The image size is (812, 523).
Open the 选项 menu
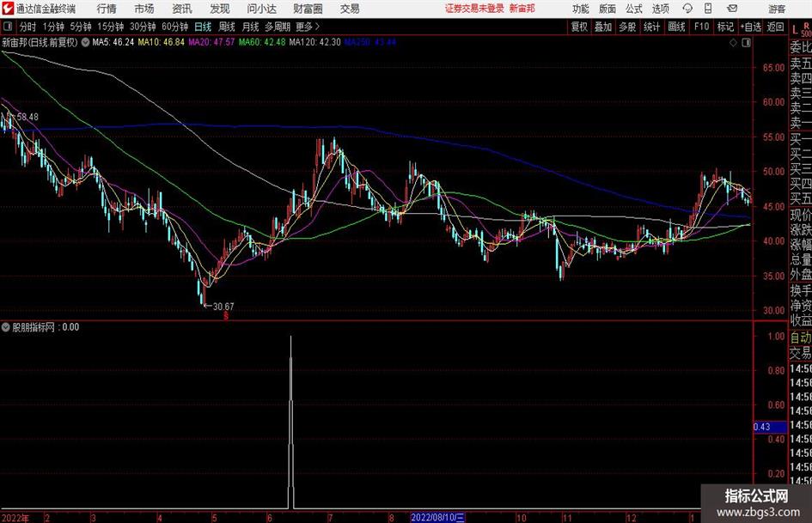tap(660, 9)
